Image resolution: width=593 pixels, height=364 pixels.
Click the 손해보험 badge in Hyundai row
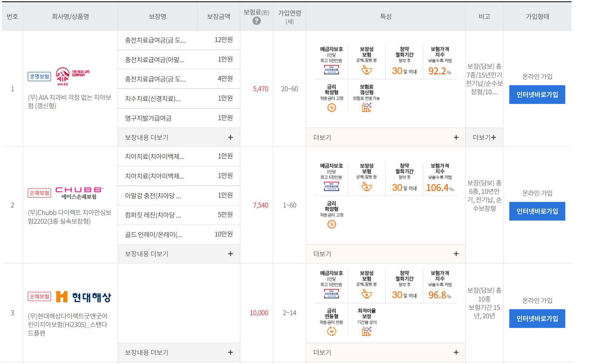point(39,296)
